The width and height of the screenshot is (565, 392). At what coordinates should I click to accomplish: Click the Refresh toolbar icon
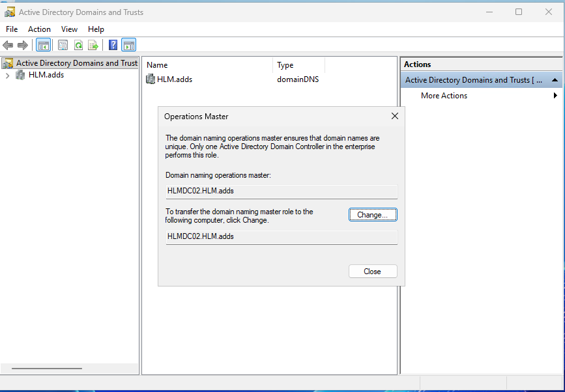tap(78, 45)
